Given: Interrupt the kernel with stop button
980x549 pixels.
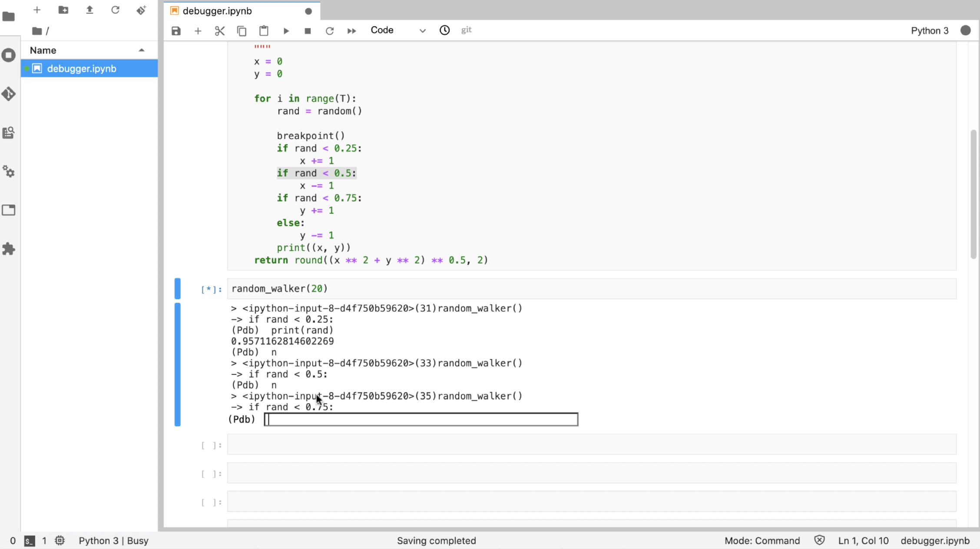Looking at the screenshot, I should [308, 31].
